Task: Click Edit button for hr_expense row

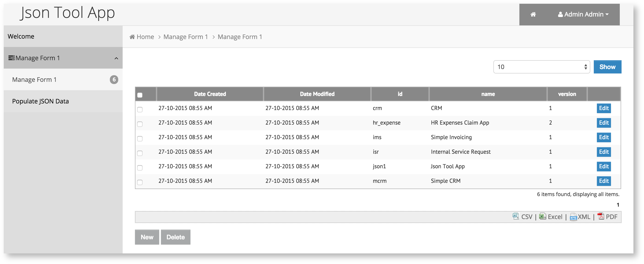Action: pos(603,123)
